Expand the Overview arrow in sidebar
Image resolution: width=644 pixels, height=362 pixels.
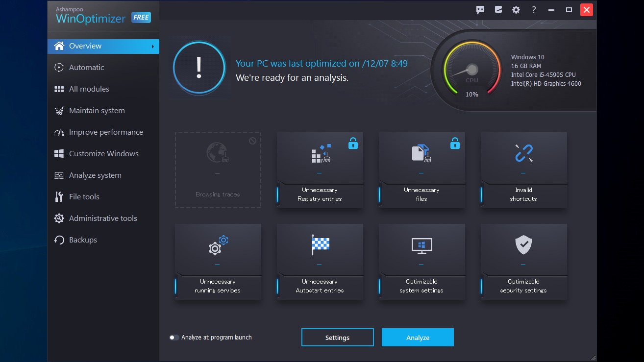pyautogui.click(x=152, y=47)
